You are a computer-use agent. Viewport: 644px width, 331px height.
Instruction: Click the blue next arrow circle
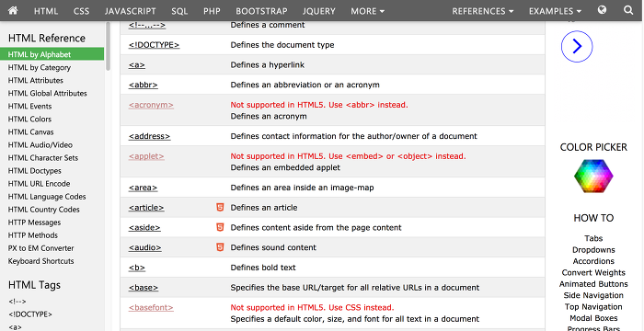click(577, 46)
